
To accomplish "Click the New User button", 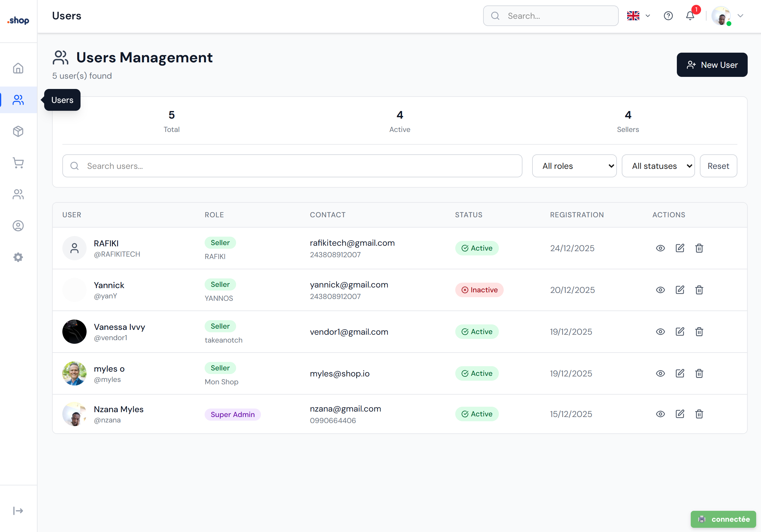I will tap(712, 64).
